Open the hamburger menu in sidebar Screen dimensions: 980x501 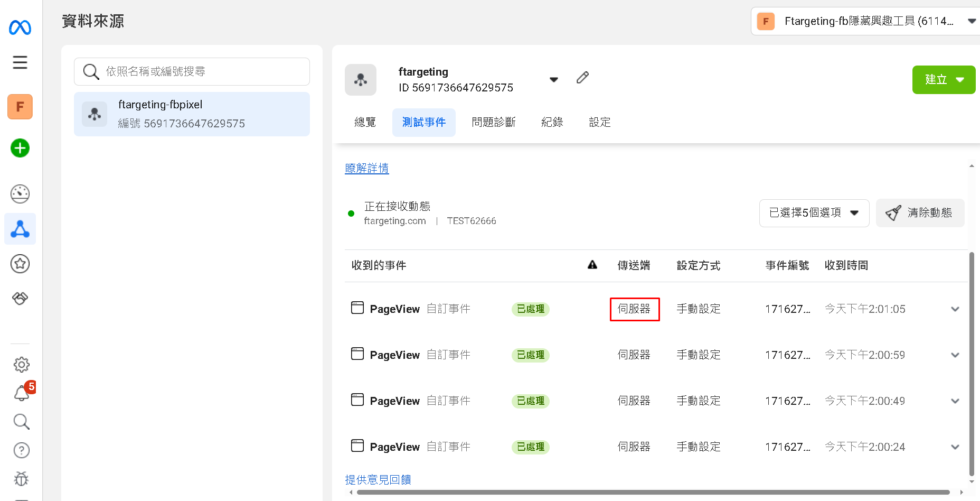20,62
